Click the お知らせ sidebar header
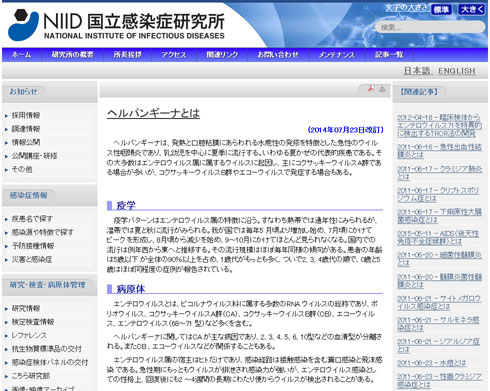490x391 pixels. (23, 92)
